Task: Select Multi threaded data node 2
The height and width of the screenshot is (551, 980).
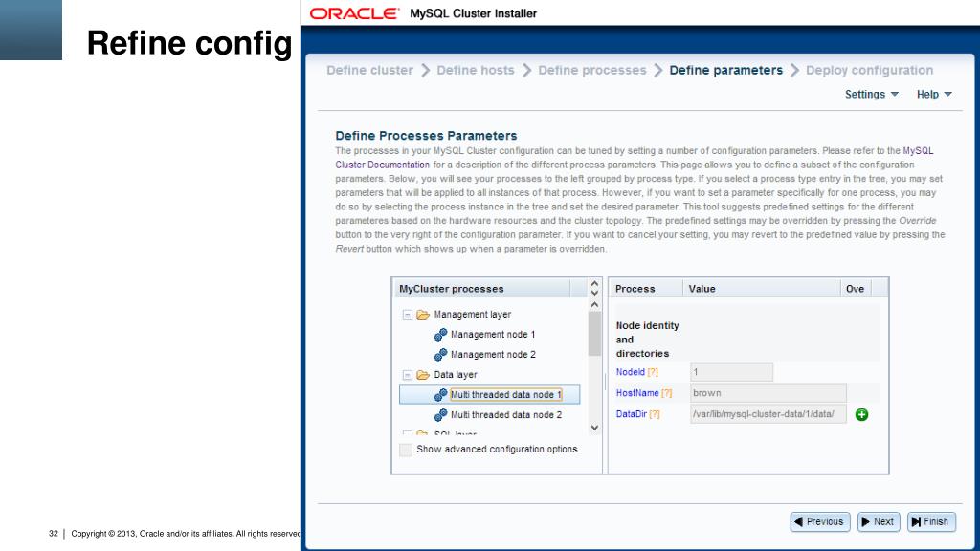Action: tap(505, 415)
